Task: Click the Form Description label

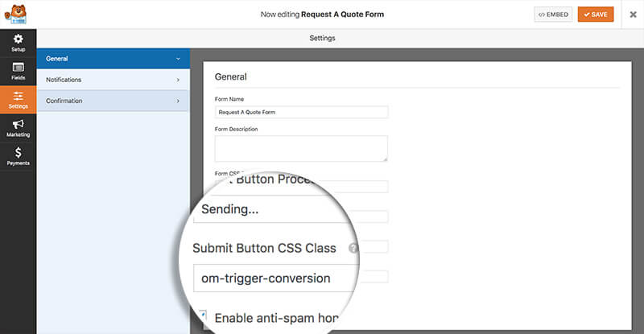Action: [x=236, y=129]
